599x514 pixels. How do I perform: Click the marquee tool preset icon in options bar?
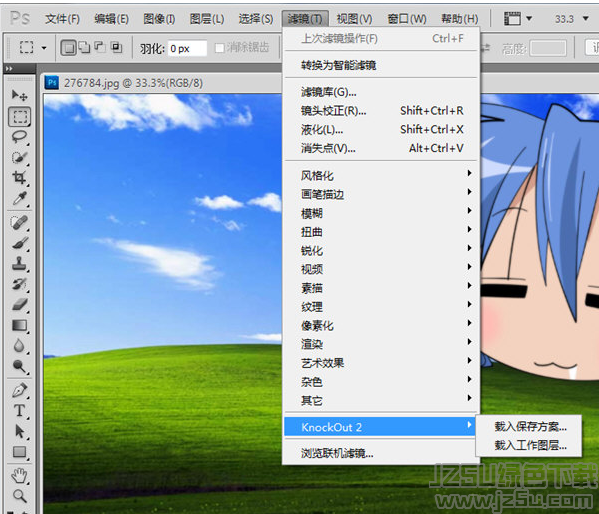coord(26,47)
